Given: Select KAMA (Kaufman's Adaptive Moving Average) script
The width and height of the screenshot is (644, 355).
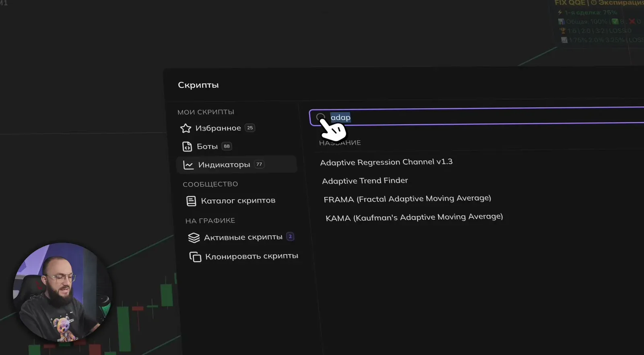Looking at the screenshot, I should [414, 217].
